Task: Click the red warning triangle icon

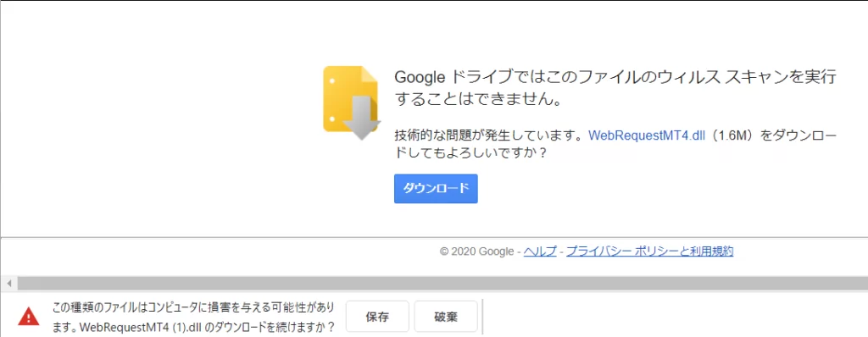Action: [28, 317]
